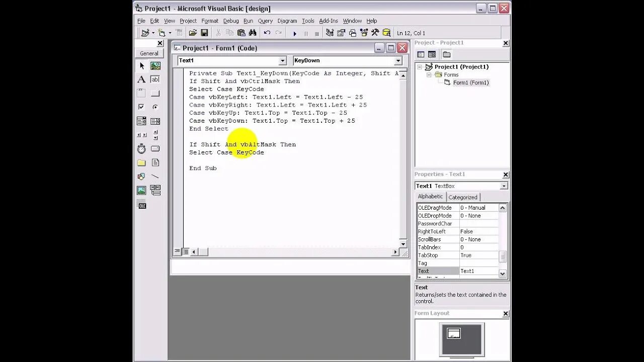This screenshot has height=362, width=644.
Task: Click the General toolbox tab button
Action: pyautogui.click(x=149, y=53)
